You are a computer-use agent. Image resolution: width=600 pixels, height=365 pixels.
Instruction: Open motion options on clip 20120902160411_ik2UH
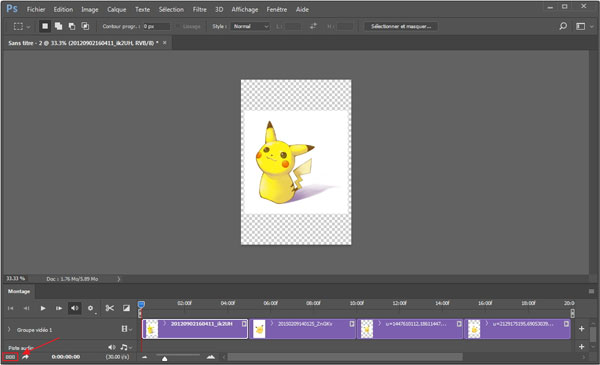(244, 324)
